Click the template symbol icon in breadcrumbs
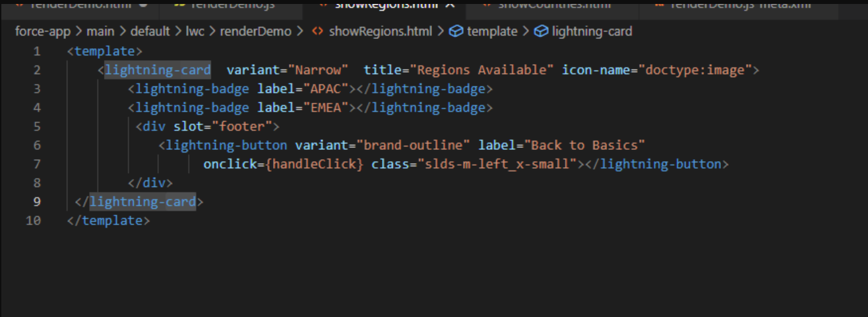 (x=456, y=31)
